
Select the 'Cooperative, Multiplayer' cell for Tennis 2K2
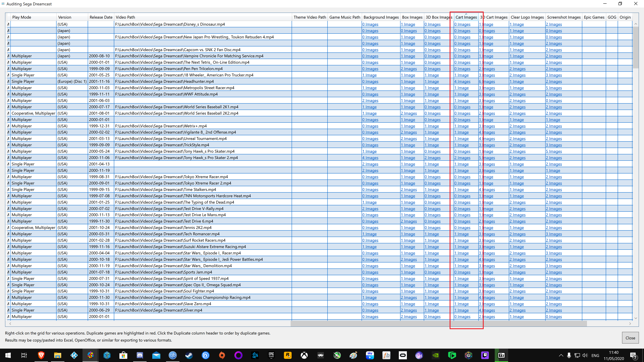coord(33,228)
